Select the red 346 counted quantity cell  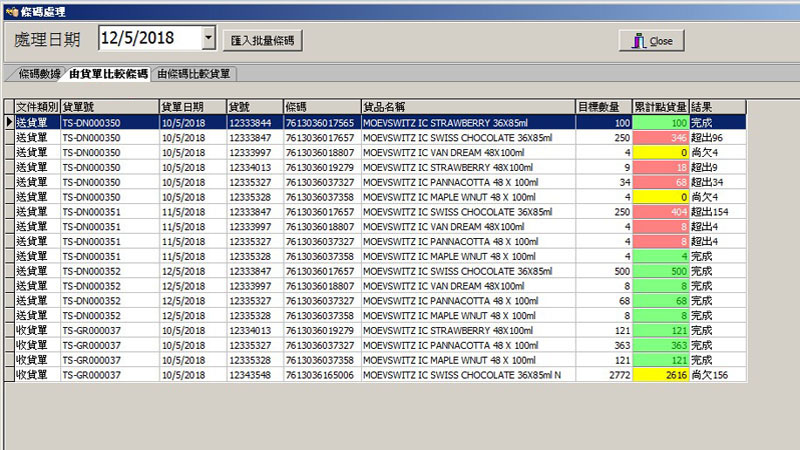[x=660, y=137]
